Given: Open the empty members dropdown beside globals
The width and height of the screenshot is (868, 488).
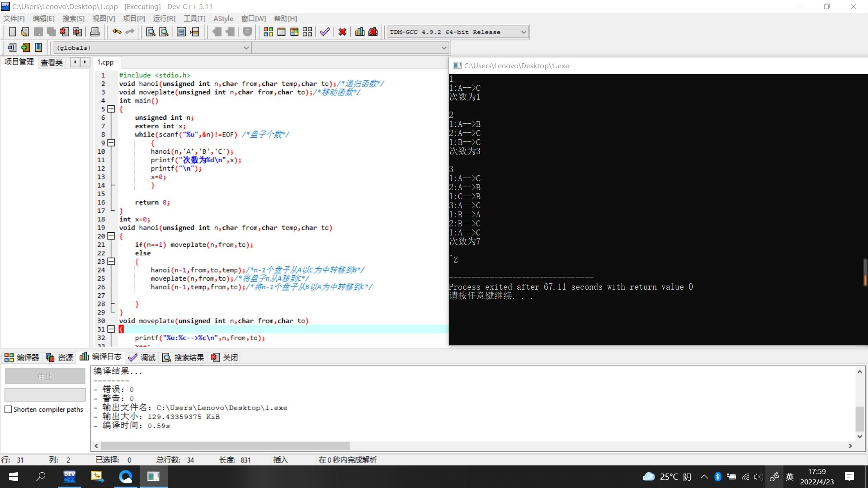Looking at the screenshot, I should point(443,48).
